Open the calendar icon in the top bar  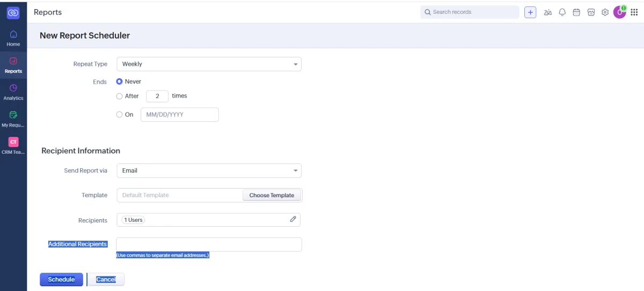click(x=576, y=12)
